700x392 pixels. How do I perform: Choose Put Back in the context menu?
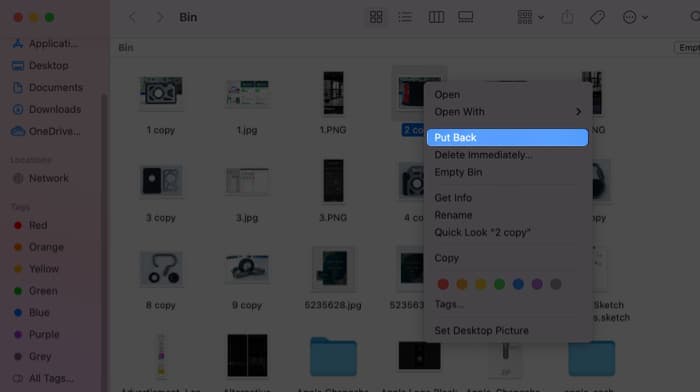(507, 138)
